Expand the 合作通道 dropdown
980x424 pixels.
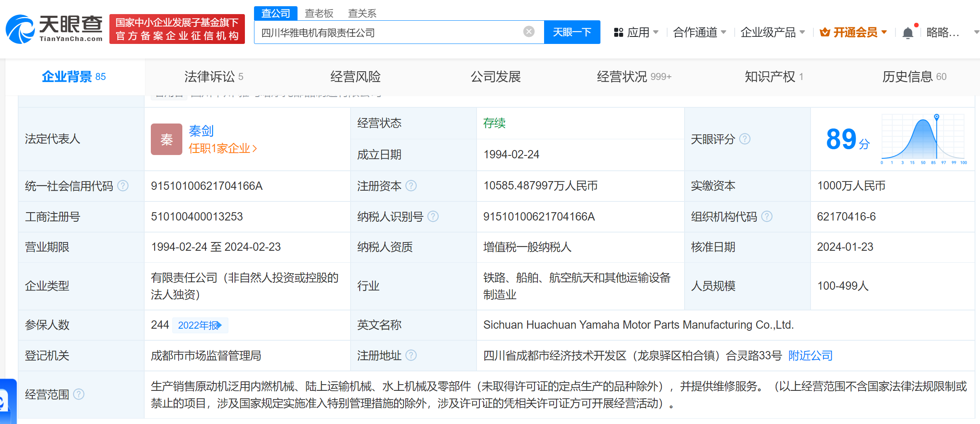(x=699, y=32)
